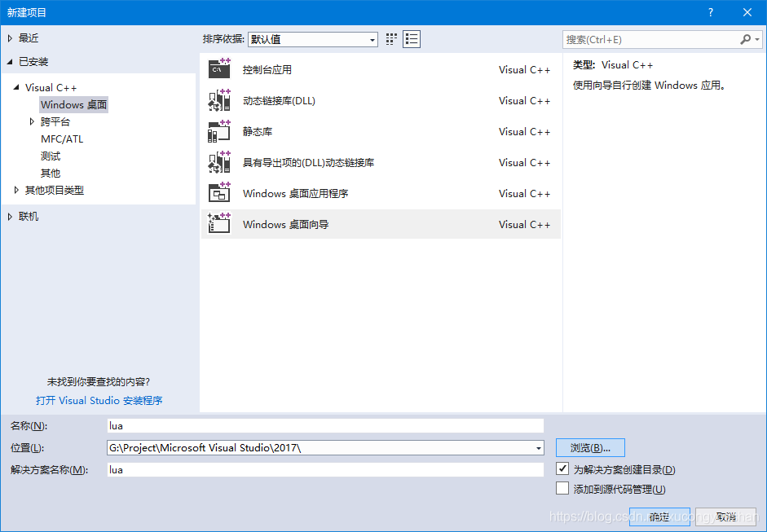
Task: Open the 排序依据 默认值 dropdown
Action: tap(313, 39)
